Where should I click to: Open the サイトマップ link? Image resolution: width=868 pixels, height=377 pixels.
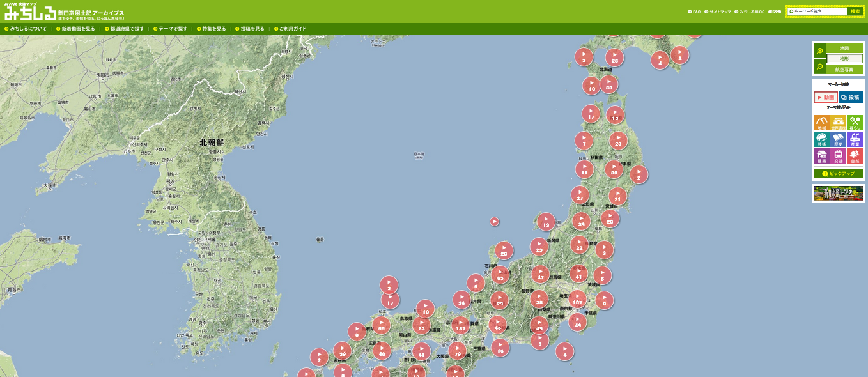(x=718, y=12)
